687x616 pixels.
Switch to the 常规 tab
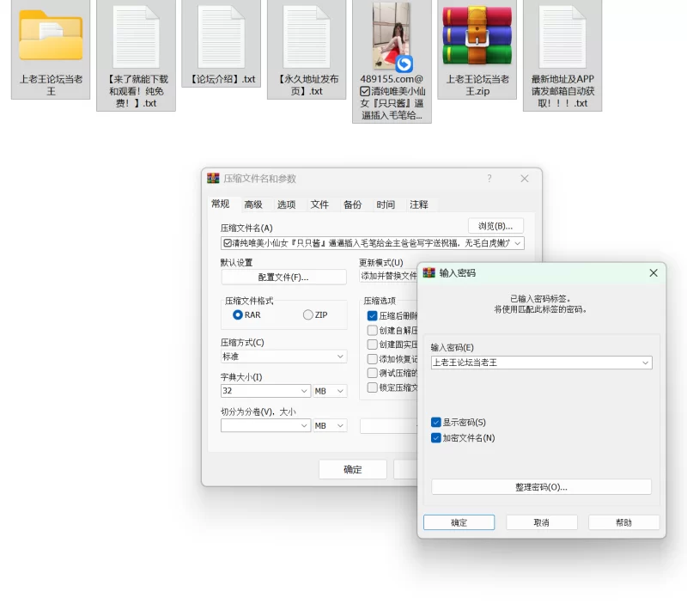coord(221,204)
